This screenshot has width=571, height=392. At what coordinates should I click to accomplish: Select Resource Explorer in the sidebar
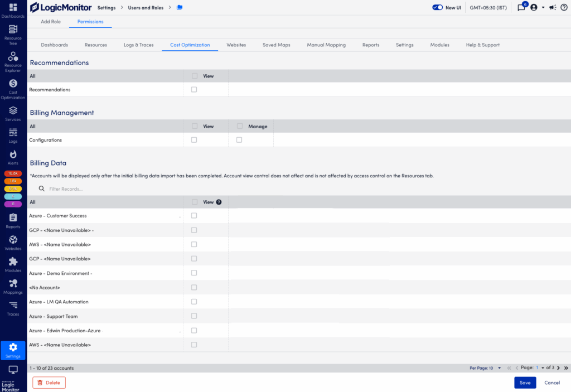click(x=12, y=60)
